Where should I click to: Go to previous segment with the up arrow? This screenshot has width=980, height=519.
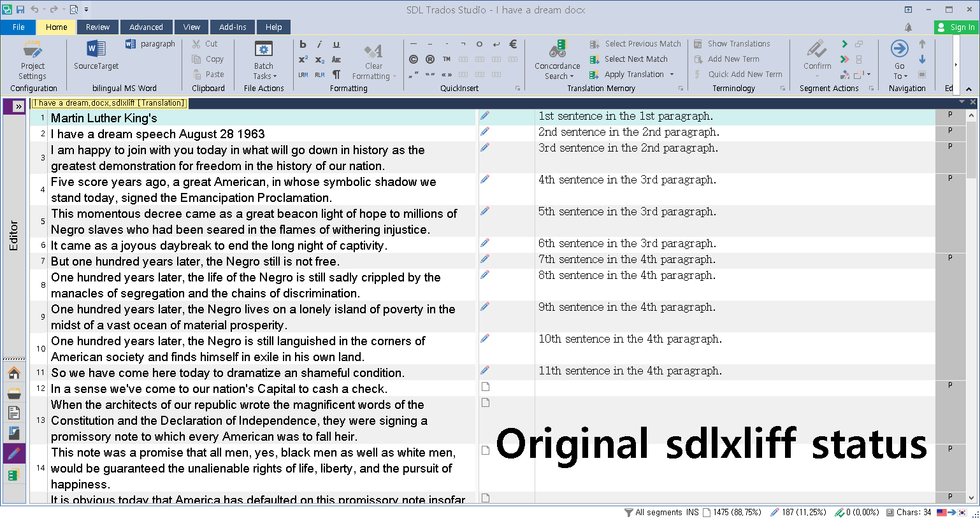[922, 44]
